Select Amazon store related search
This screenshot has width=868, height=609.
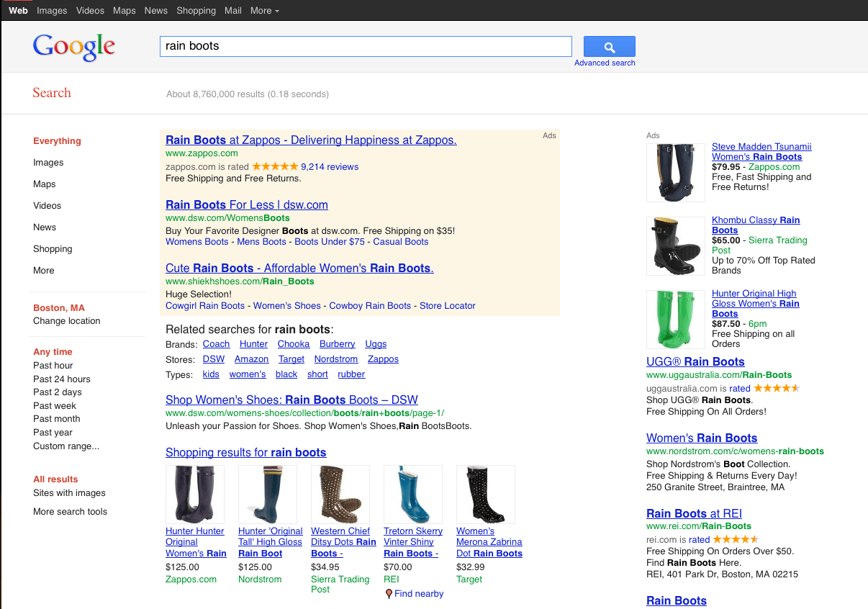[x=251, y=359]
